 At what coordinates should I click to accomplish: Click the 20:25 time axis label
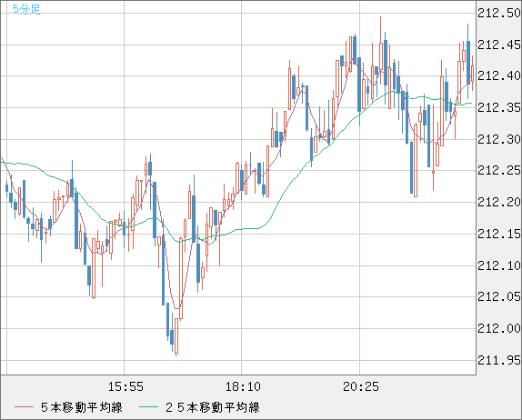361,386
